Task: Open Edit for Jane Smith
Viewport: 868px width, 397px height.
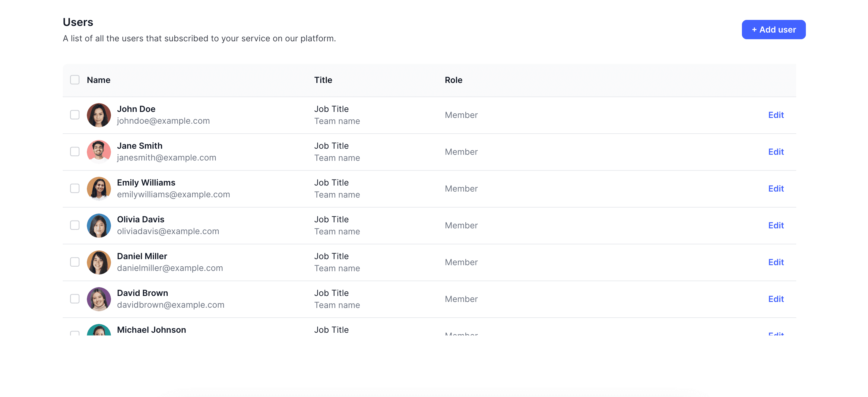Action: click(776, 152)
